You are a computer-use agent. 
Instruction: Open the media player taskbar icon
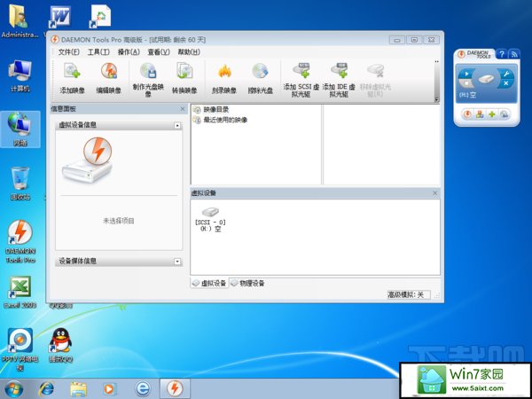click(110, 389)
